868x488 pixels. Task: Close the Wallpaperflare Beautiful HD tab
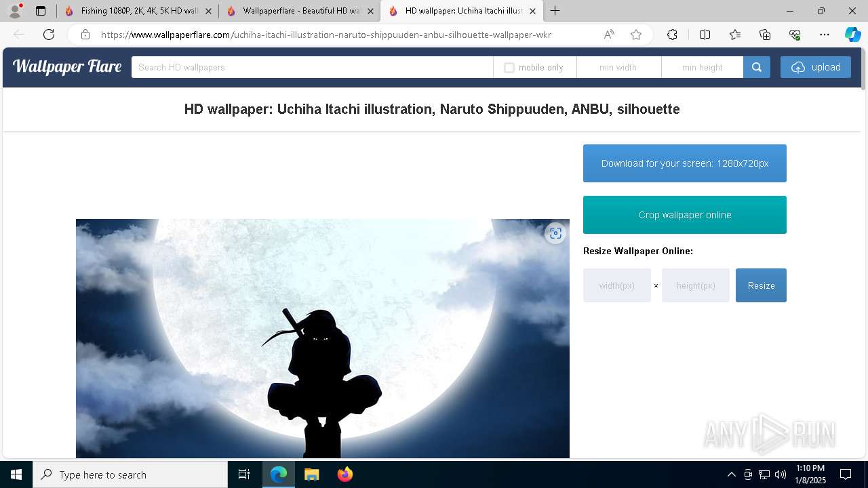click(x=370, y=11)
